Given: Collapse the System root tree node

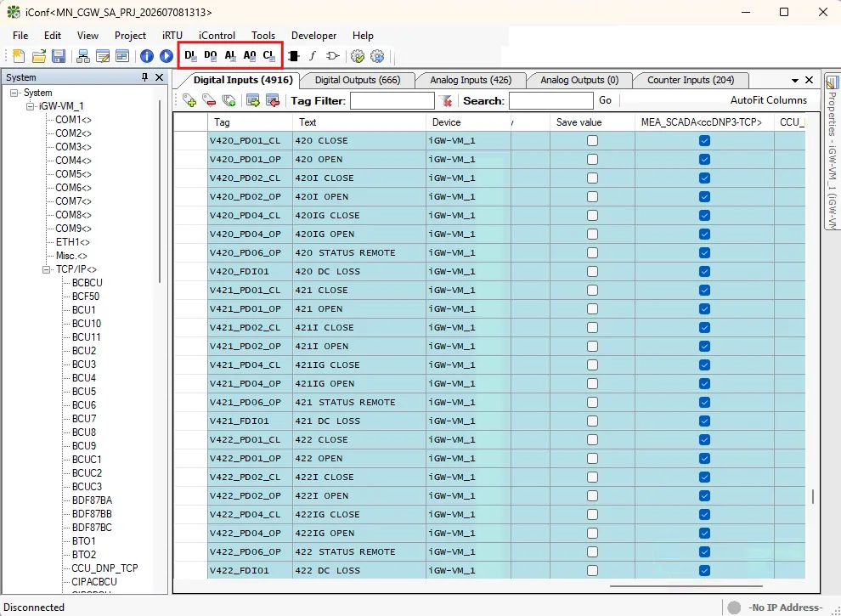Looking at the screenshot, I should [x=14, y=93].
